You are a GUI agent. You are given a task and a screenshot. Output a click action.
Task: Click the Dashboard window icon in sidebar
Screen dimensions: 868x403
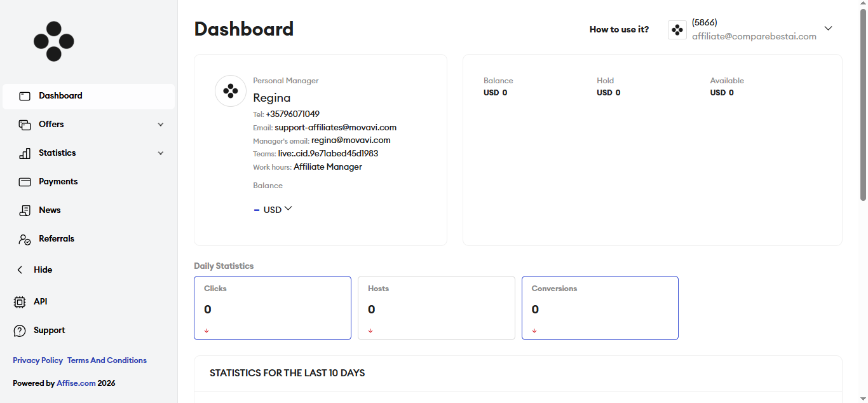click(25, 96)
